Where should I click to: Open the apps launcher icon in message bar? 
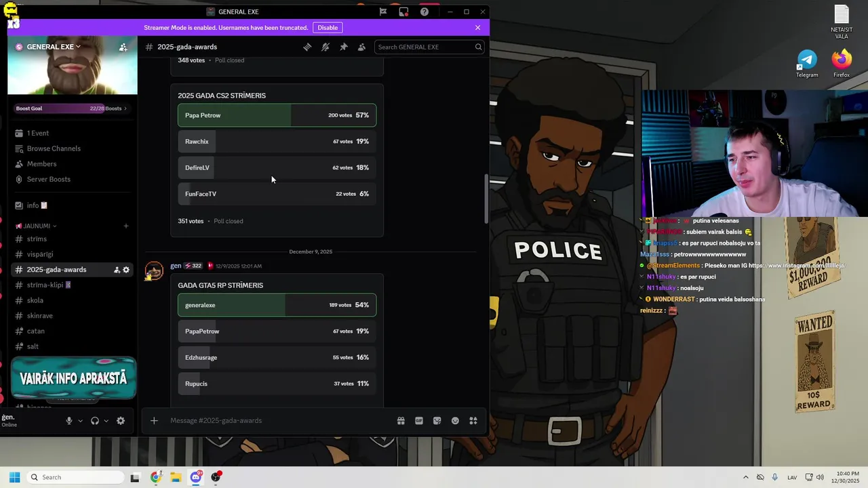[x=473, y=420]
